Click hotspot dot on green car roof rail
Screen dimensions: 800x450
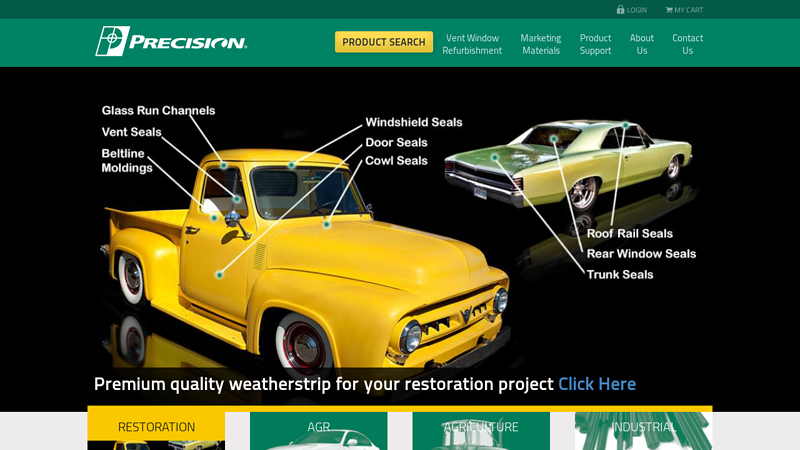point(626,126)
